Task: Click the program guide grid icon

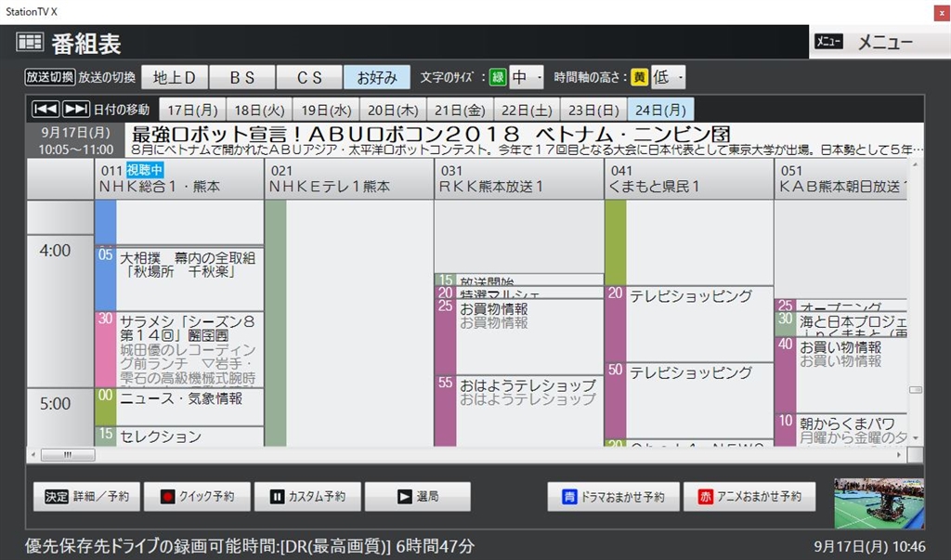Action: click(30, 43)
